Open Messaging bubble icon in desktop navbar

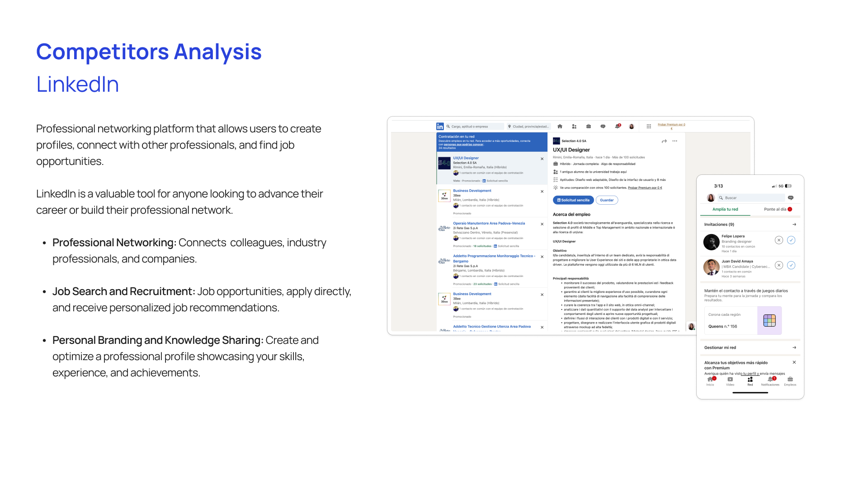pos(603,127)
